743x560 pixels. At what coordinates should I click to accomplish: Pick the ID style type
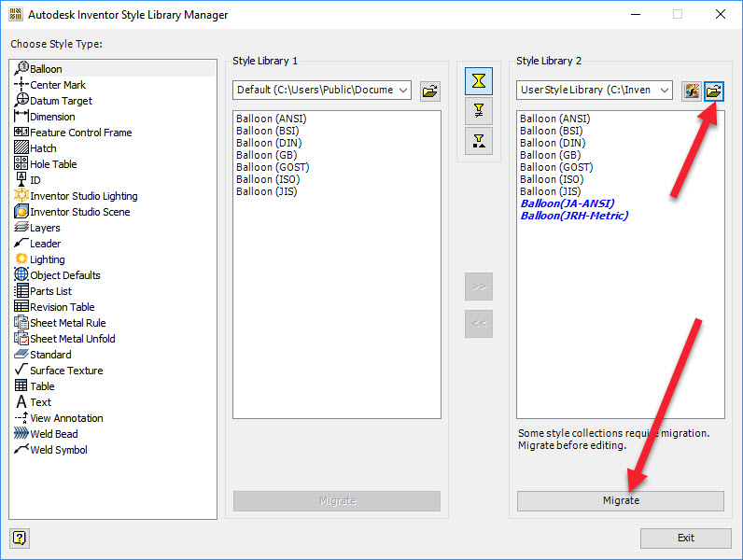tap(27, 180)
